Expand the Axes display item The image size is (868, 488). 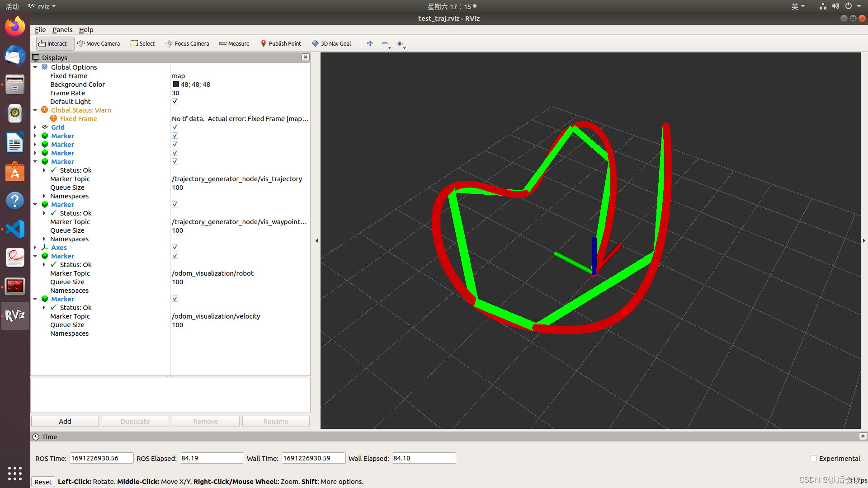pyautogui.click(x=35, y=248)
